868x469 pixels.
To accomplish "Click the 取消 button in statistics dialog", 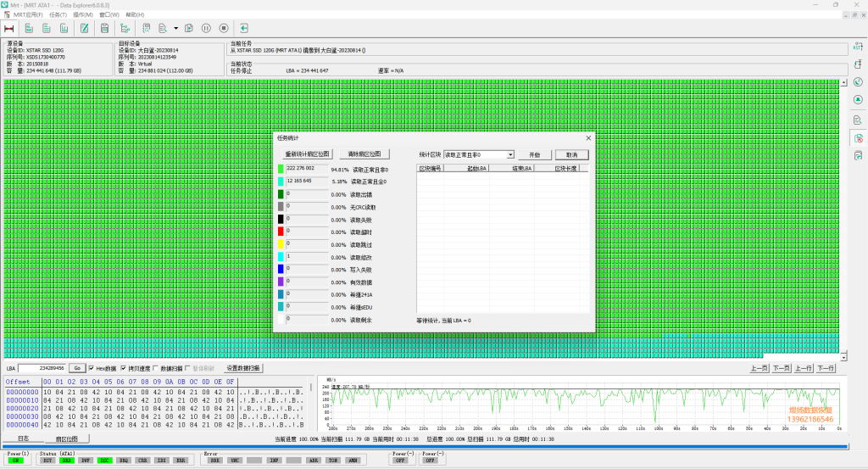I will (x=572, y=155).
